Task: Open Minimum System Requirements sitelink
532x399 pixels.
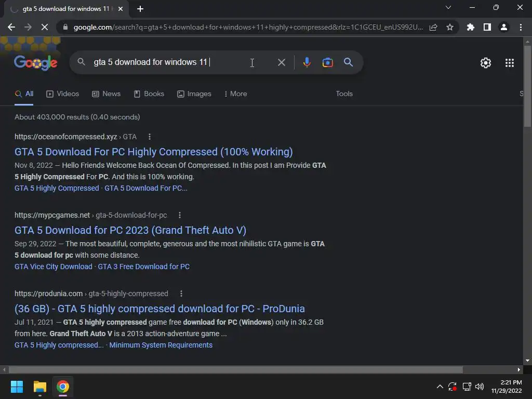Action: click(x=161, y=345)
